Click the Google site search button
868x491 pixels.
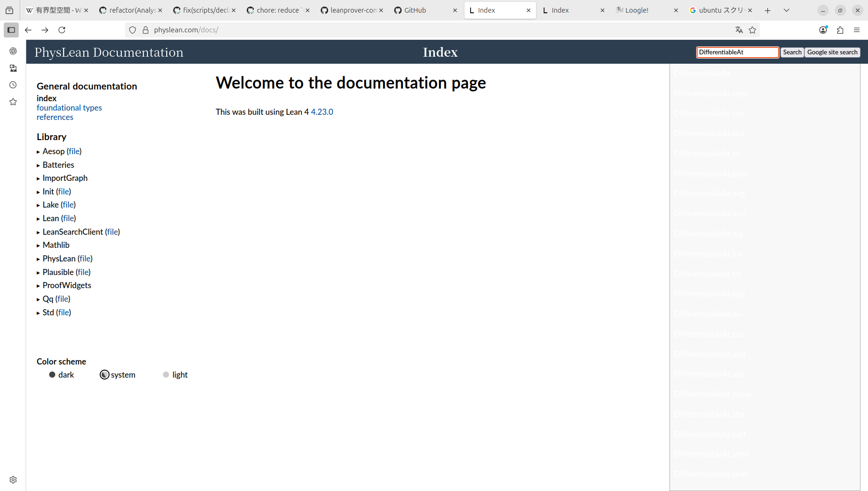tap(832, 52)
